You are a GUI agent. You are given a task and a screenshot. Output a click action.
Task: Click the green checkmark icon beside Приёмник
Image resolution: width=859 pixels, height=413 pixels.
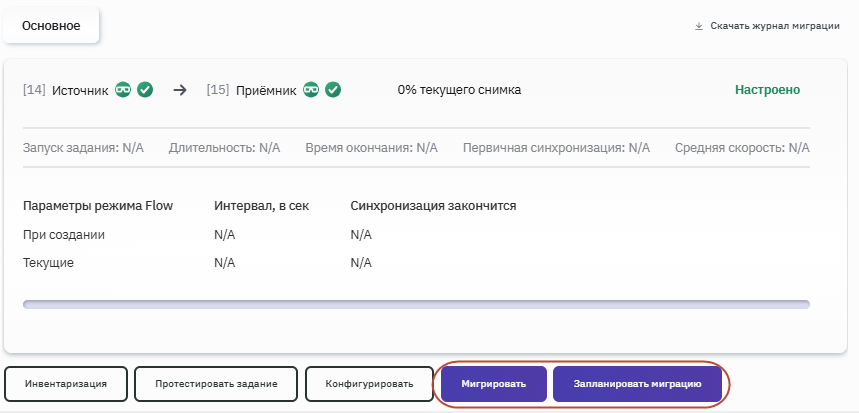click(x=333, y=90)
